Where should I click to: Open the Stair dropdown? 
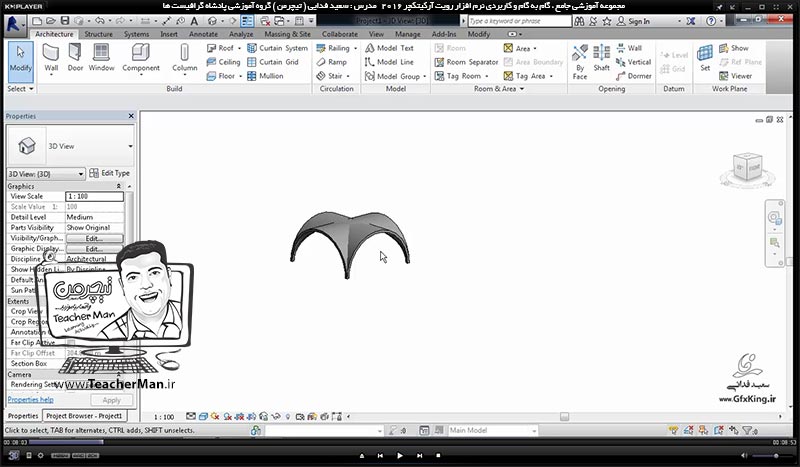point(348,76)
